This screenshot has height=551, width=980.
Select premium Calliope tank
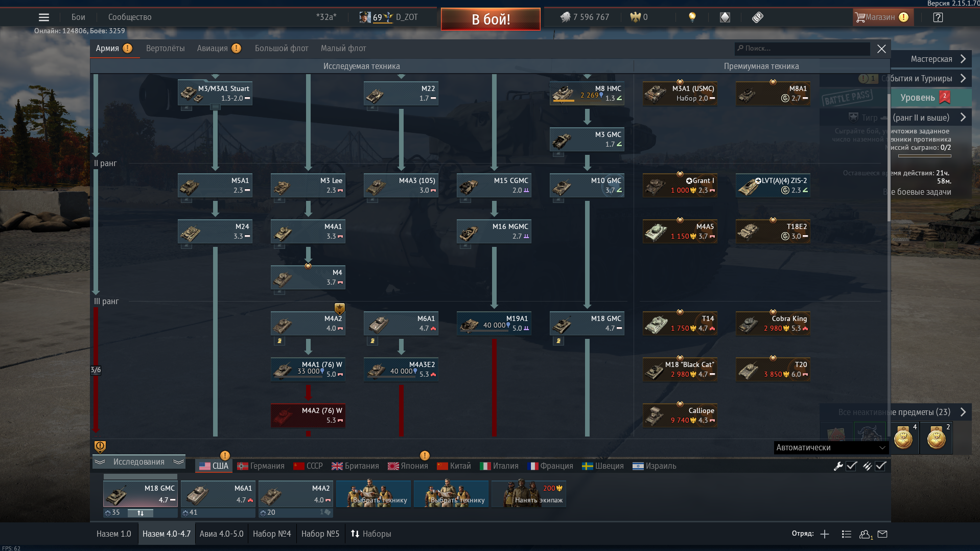pyautogui.click(x=680, y=416)
